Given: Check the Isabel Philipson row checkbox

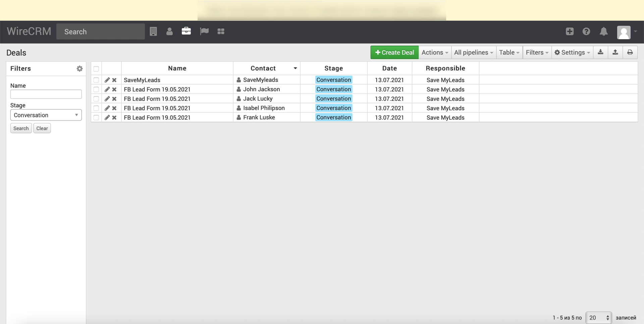Looking at the screenshot, I should coord(96,108).
